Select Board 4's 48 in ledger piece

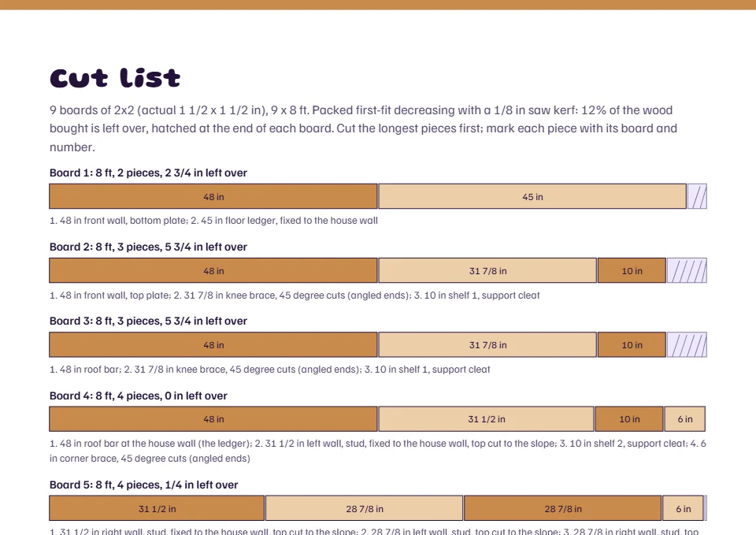click(x=213, y=419)
